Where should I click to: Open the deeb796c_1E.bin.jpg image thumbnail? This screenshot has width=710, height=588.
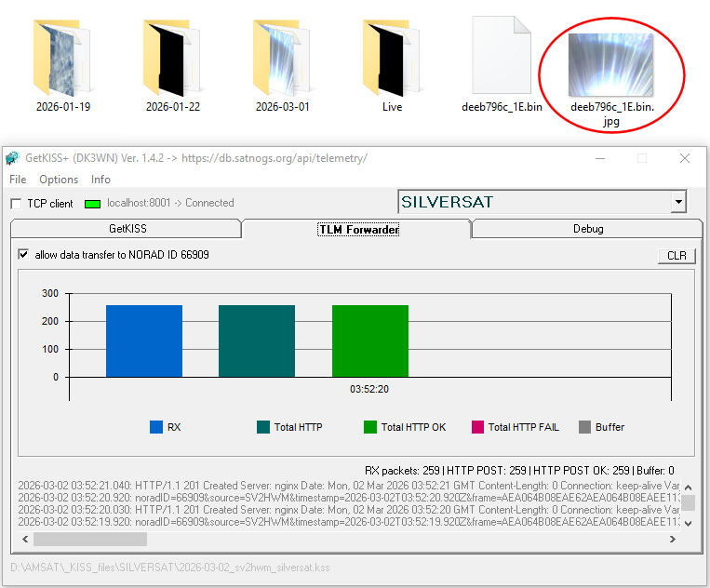click(x=610, y=63)
